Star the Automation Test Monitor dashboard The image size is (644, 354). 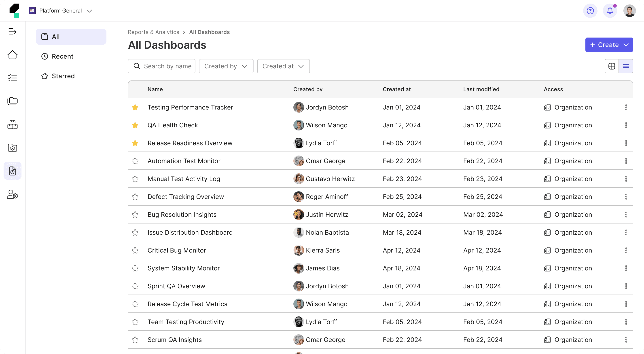click(x=135, y=161)
